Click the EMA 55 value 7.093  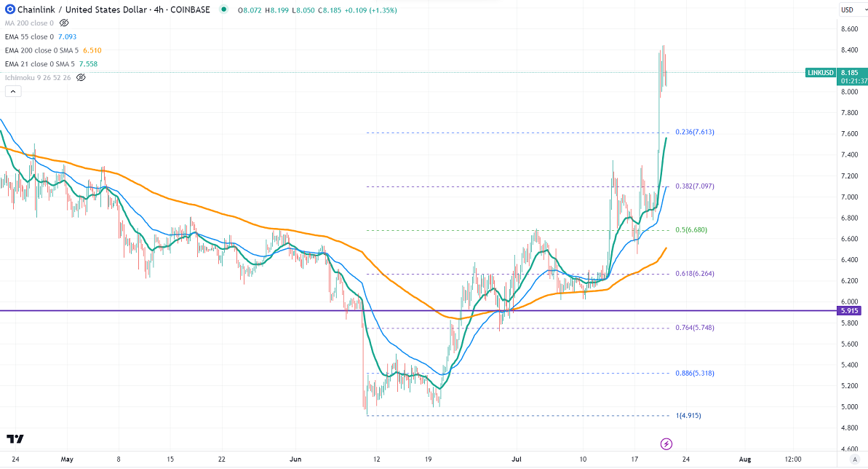pyautogui.click(x=68, y=36)
